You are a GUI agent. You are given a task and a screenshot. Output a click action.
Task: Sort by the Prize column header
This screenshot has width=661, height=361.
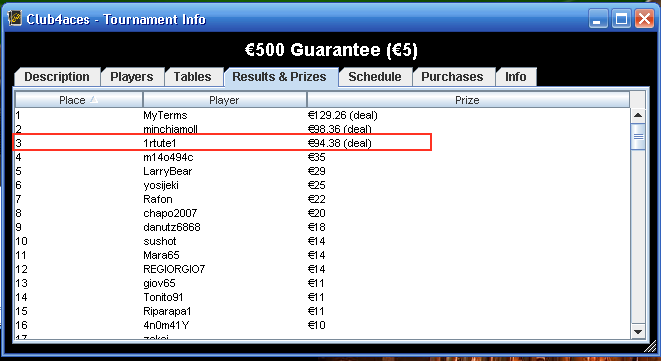pos(468,100)
